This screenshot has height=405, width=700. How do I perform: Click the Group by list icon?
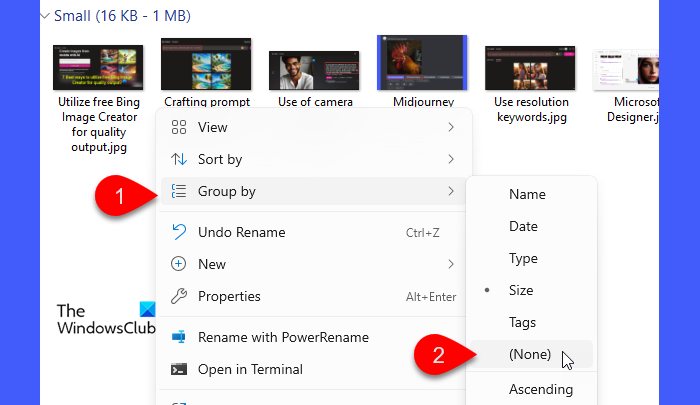click(179, 191)
